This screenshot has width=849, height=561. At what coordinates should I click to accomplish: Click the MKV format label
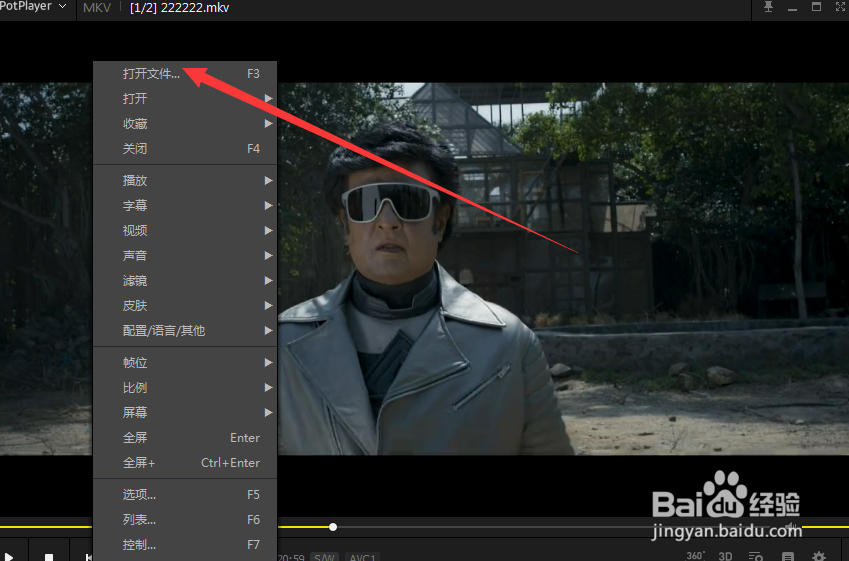pos(97,8)
